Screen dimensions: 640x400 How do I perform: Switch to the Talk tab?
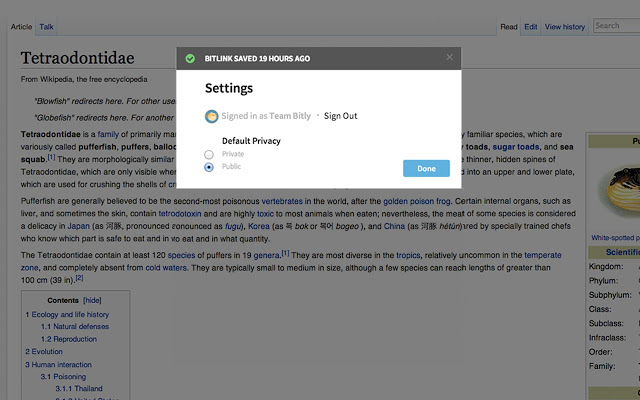click(46, 27)
